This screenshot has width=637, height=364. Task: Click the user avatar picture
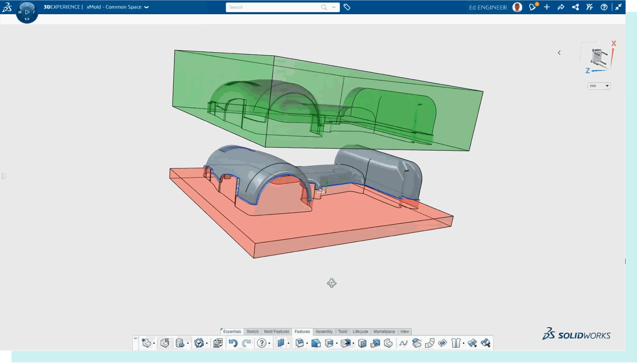(517, 7)
